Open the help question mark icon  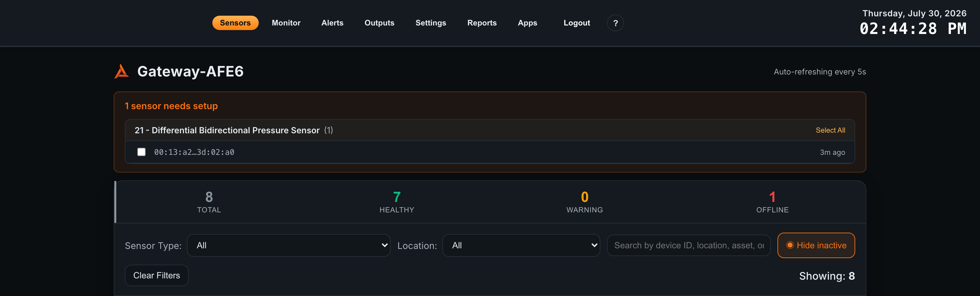tap(615, 23)
